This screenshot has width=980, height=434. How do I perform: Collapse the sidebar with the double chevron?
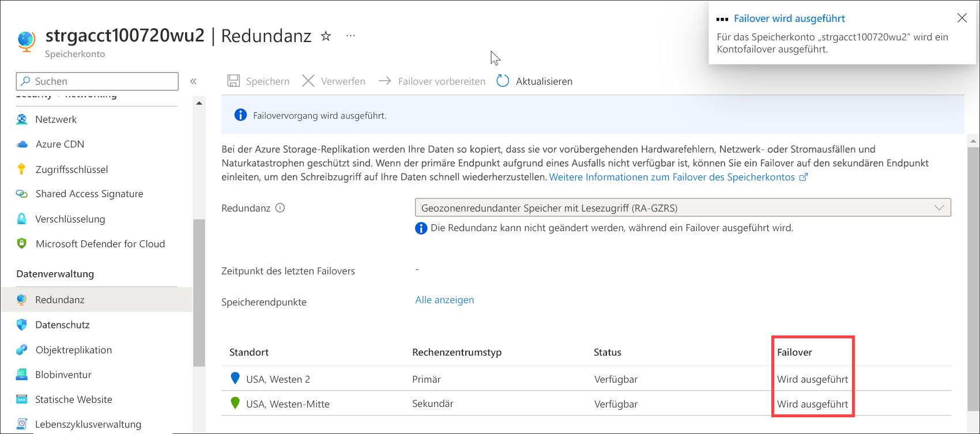click(194, 81)
